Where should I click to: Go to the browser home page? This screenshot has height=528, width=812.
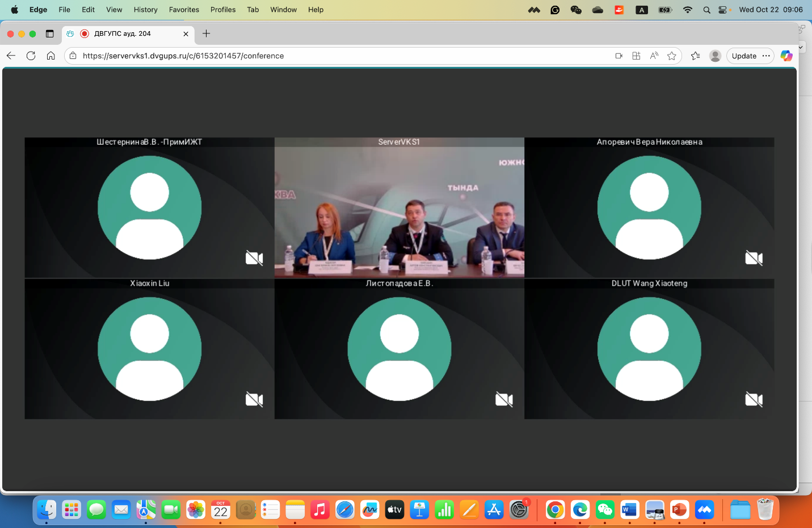tap(51, 56)
